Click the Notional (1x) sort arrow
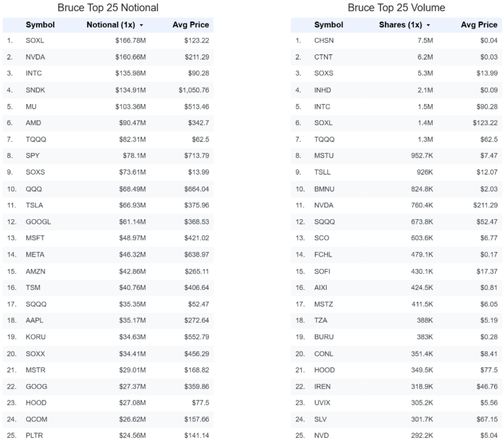 tap(141, 26)
